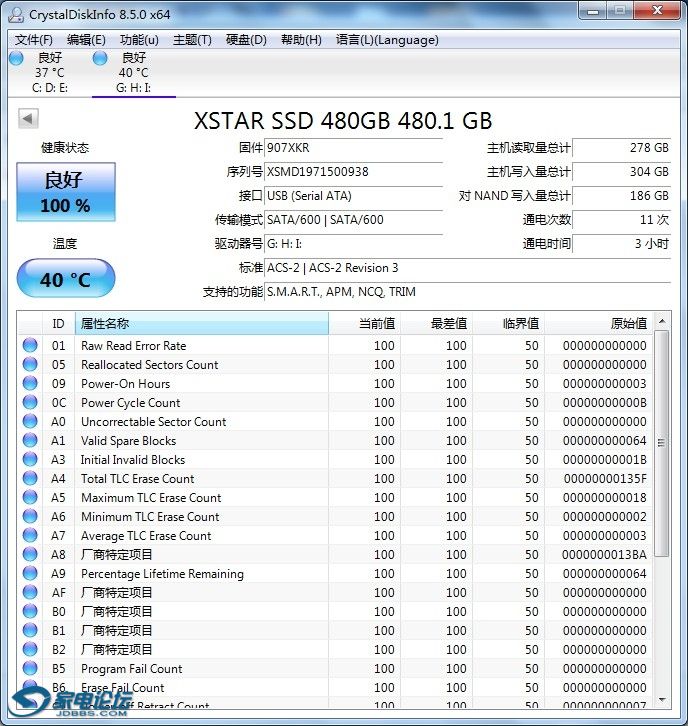Open the 硬盘(D) menu
Viewport: 688px width, 726px height.
(x=246, y=40)
